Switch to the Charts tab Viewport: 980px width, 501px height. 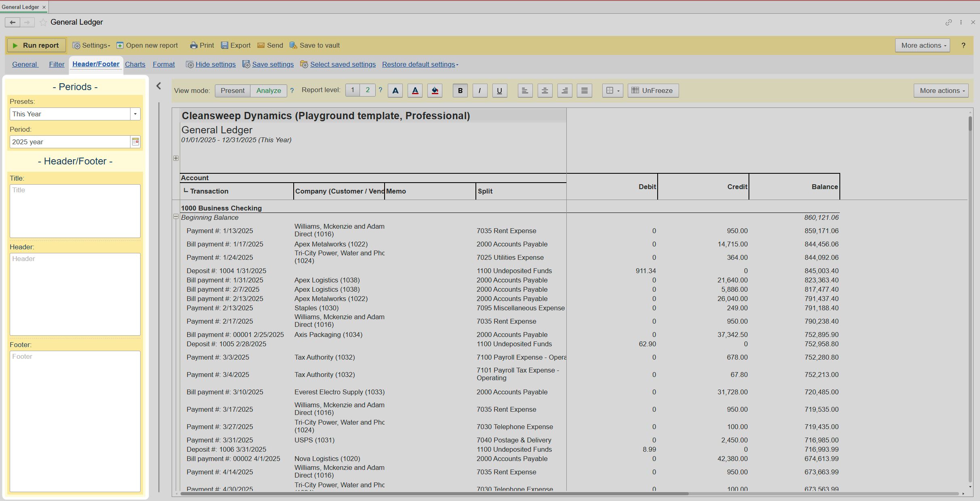[135, 64]
